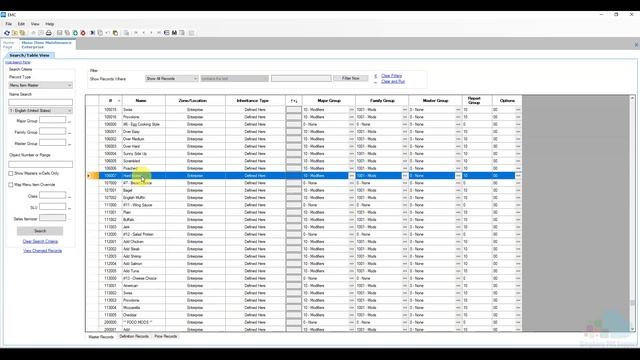The width and height of the screenshot is (640, 360).
Task: Click the Last Record navigation icon
Action: pos(159,33)
